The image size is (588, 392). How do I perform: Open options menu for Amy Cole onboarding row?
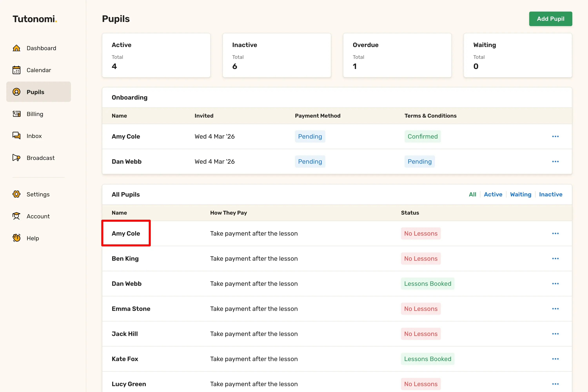click(555, 136)
